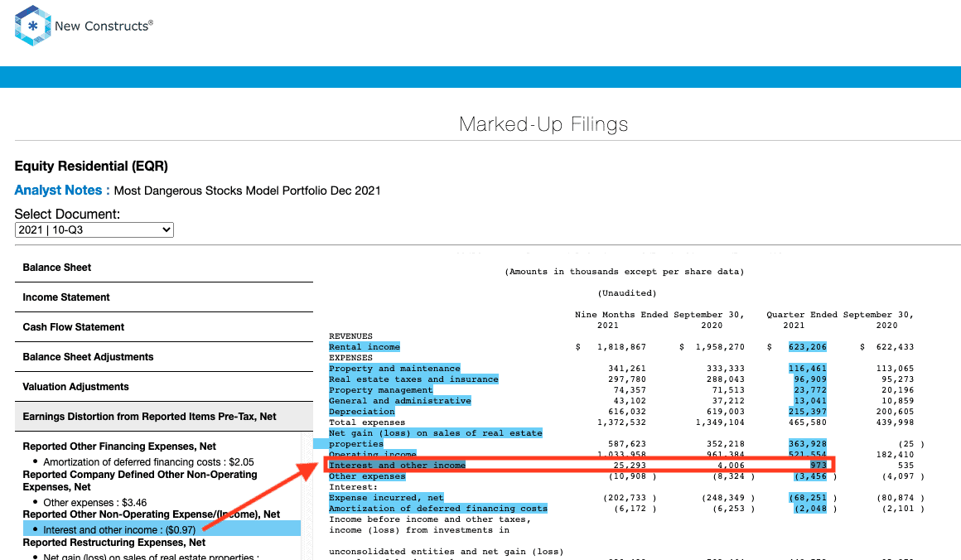
Task: Click the highlighted value 96,909
Action: pos(810,379)
